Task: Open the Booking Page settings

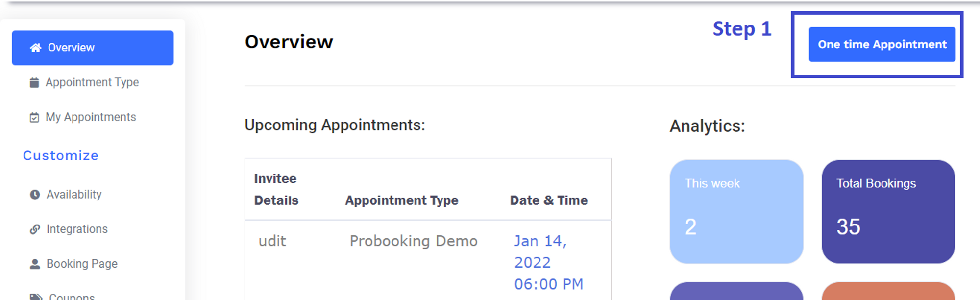Action: [x=82, y=264]
